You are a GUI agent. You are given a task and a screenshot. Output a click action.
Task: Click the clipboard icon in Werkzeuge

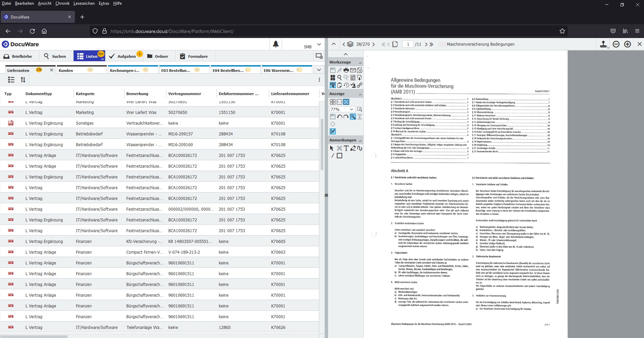tap(339, 85)
